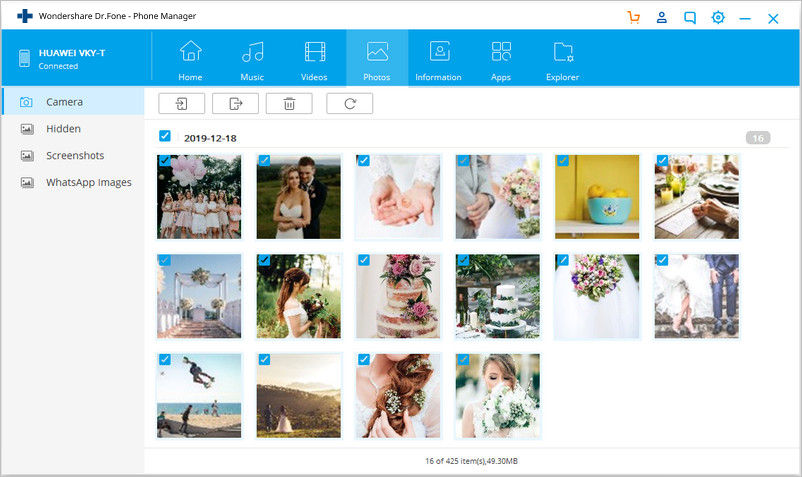Viewport: 802px width, 477px height.
Task: Click the refresh icon in toolbar
Action: coord(349,103)
